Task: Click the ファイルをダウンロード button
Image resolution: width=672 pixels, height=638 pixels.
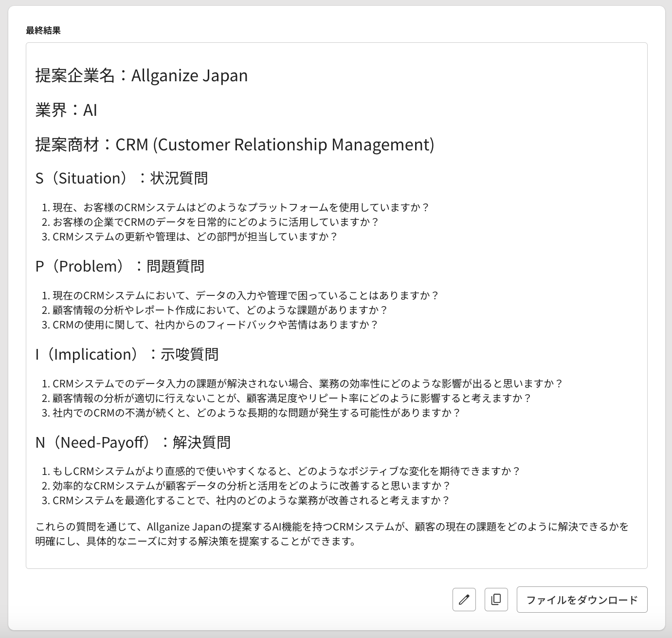Action: click(581, 600)
